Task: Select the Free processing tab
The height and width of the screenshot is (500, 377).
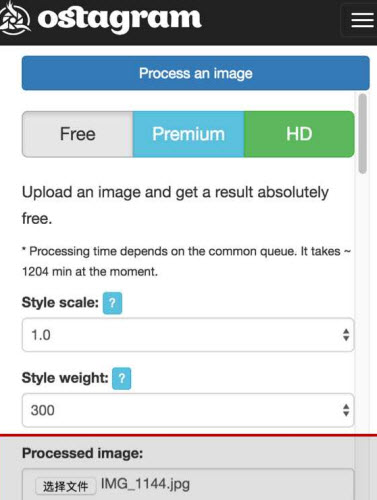Action: click(x=77, y=134)
